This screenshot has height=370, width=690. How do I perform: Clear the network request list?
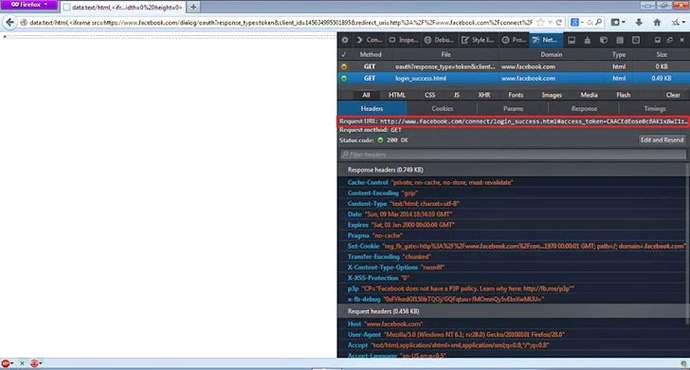point(673,95)
